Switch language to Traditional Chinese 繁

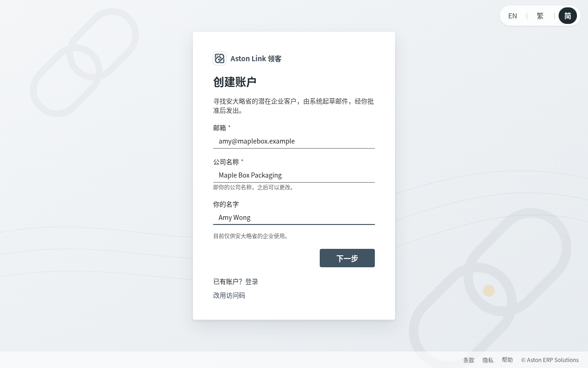click(x=540, y=16)
